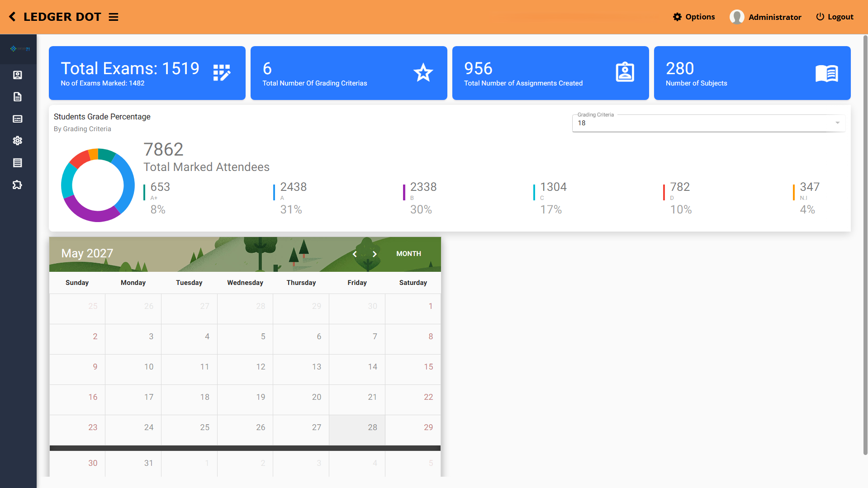The width and height of the screenshot is (868, 488).
Task: Click the LEDGER DOT title
Action: point(62,17)
